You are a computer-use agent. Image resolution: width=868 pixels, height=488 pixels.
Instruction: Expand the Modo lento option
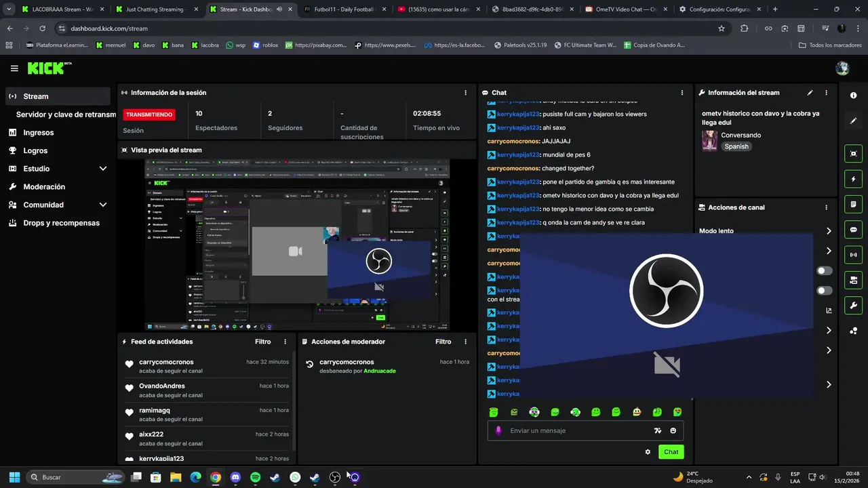point(828,231)
